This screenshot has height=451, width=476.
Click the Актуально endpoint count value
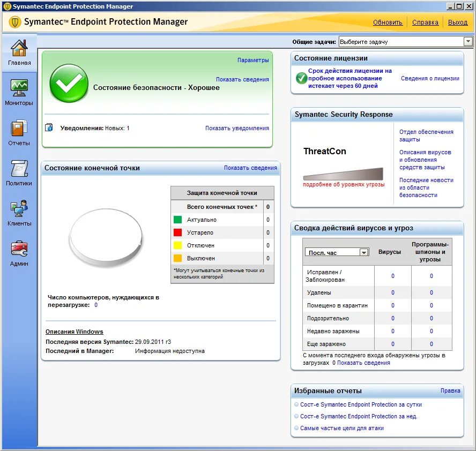pos(268,220)
